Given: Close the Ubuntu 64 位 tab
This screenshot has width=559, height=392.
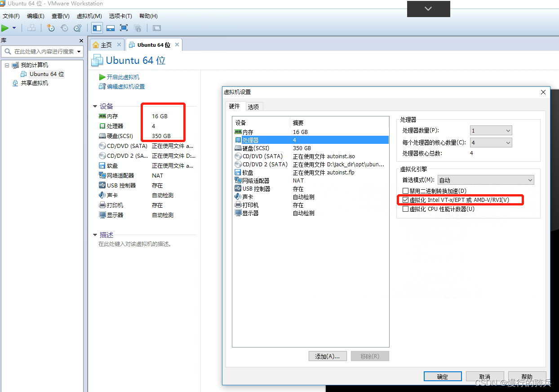Looking at the screenshot, I should [x=177, y=45].
